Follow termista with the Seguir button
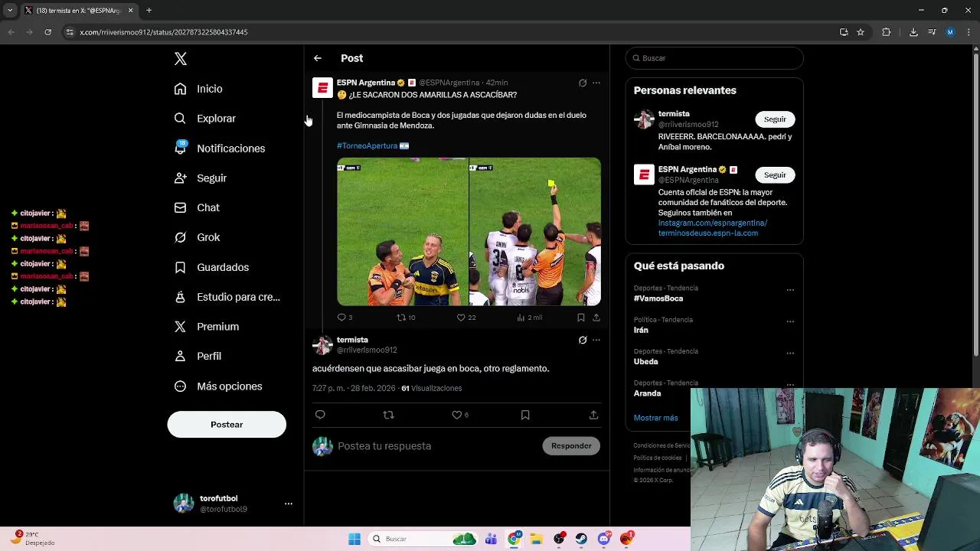The image size is (980, 551). point(775,119)
